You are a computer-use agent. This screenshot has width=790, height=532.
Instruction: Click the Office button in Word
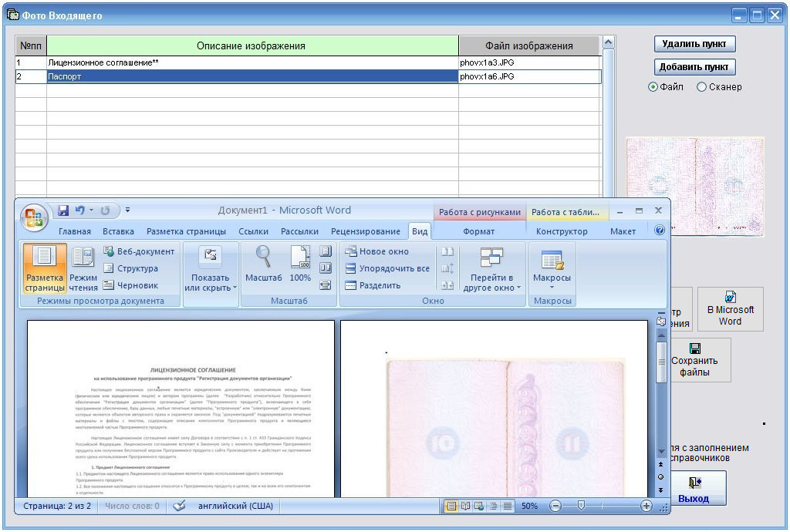[x=34, y=216]
